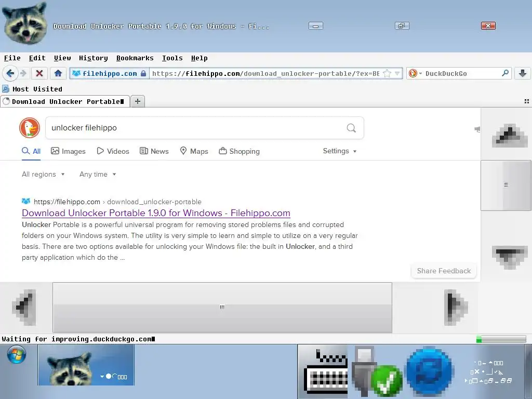The image size is (532, 399).
Task: Click the tray clock text area
Action: [488, 372]
